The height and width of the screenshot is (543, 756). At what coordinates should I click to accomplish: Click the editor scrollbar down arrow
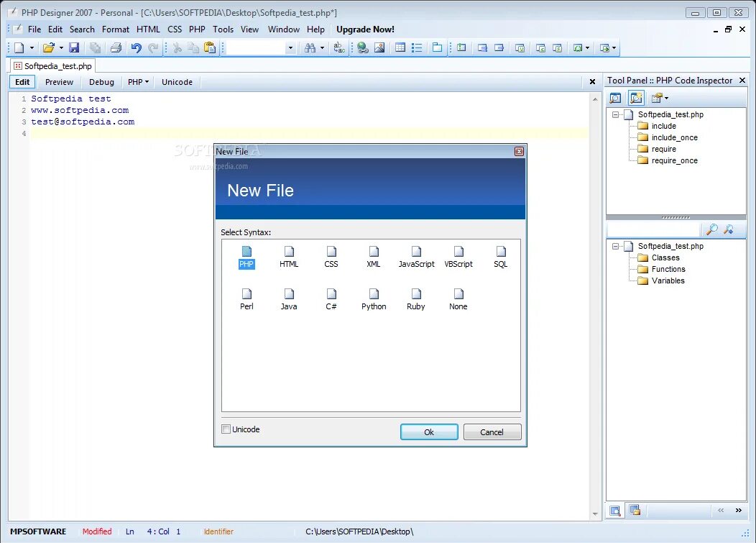coord(595,514)
